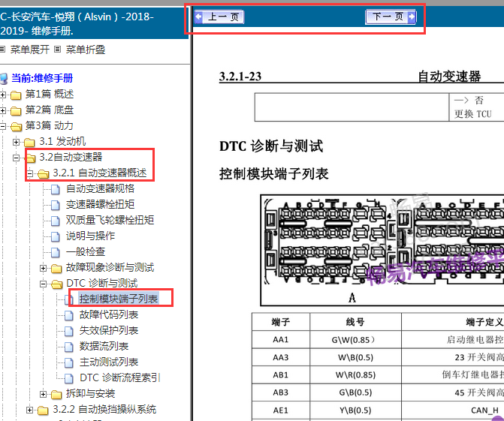
Task: Open the 故障代码列表 page
Action: point(109,314)
